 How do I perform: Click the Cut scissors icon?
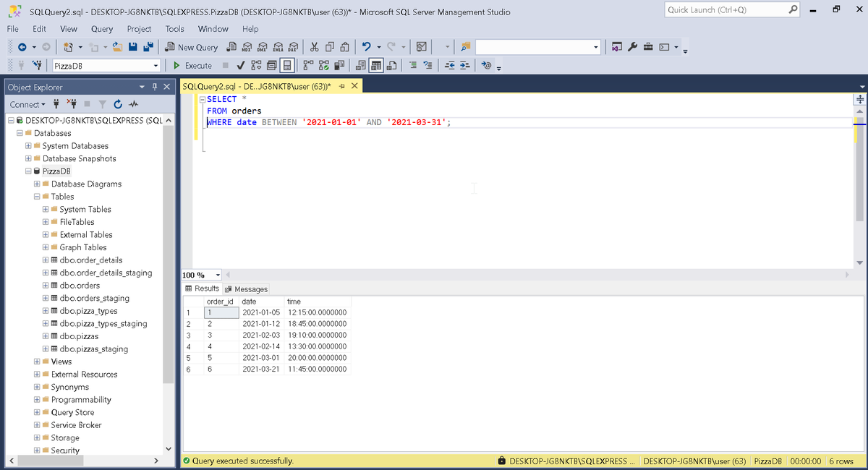315,47
